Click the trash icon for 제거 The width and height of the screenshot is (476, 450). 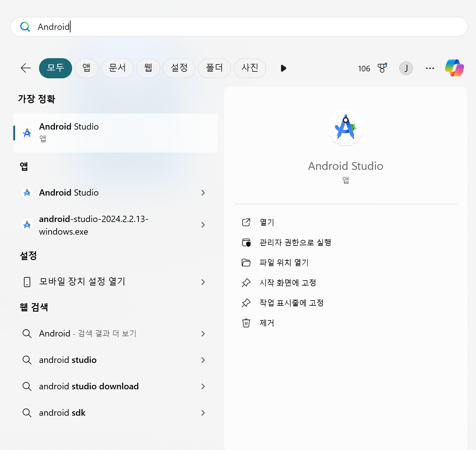pos(246,323)
